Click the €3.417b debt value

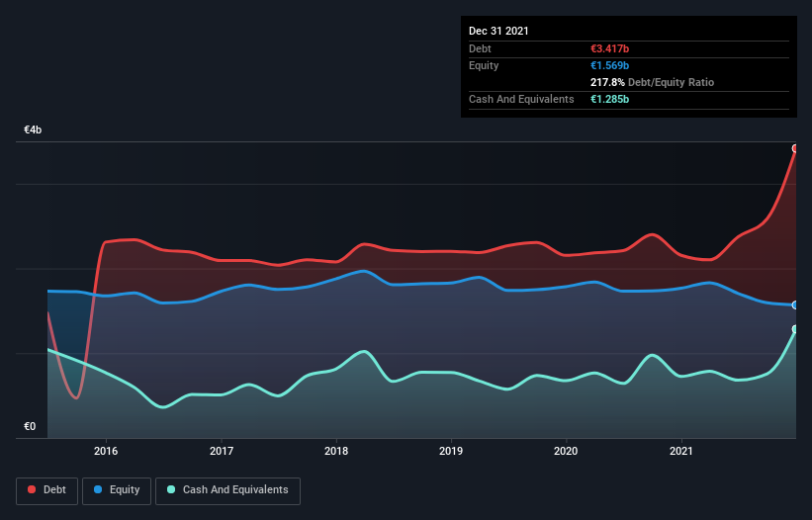tap(609, 48)
